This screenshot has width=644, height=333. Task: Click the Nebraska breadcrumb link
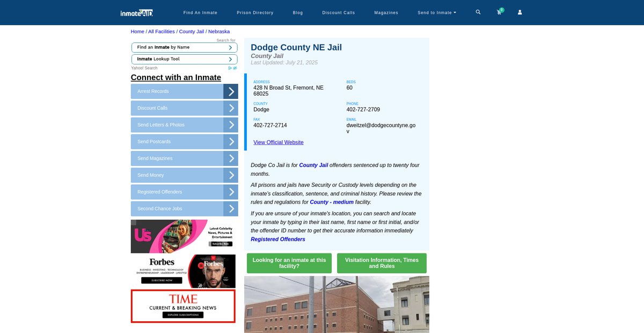[219, 32]
